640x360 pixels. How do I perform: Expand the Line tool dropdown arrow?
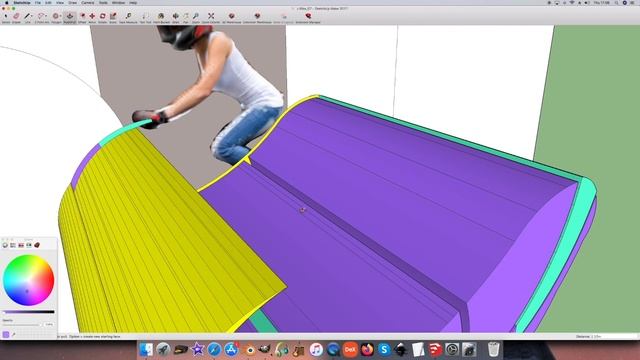tap(32, 16)
